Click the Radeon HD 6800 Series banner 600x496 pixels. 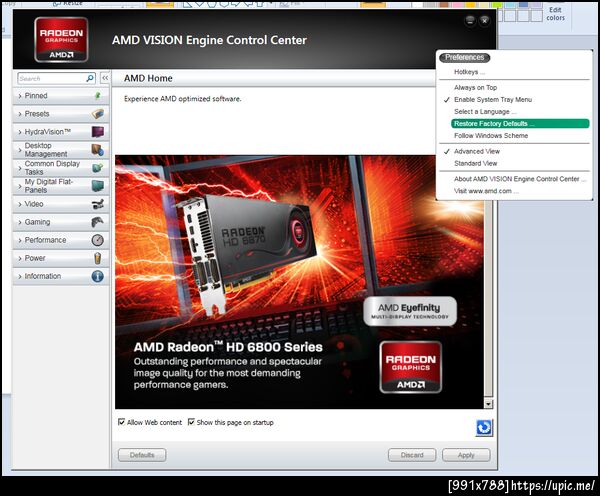tap(299, 282)
